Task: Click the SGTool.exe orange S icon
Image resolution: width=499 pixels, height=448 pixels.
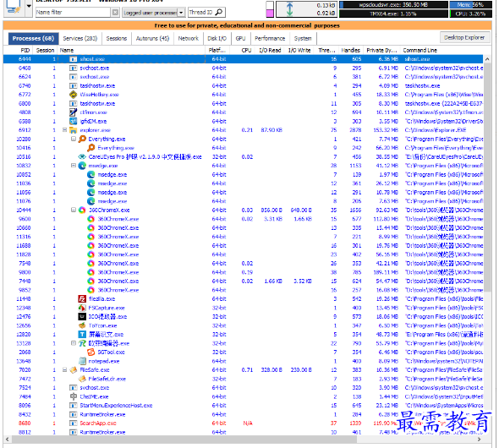Action: click(x=91, y=352)
